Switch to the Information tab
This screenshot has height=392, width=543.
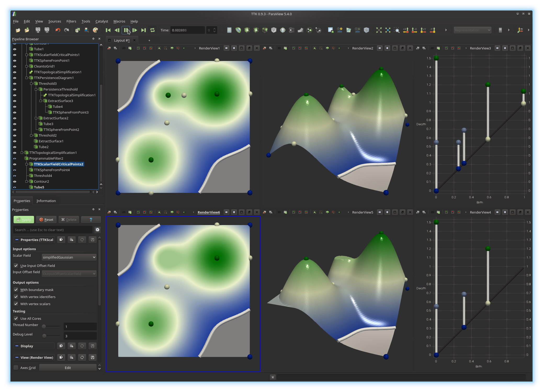coord(46,201)
